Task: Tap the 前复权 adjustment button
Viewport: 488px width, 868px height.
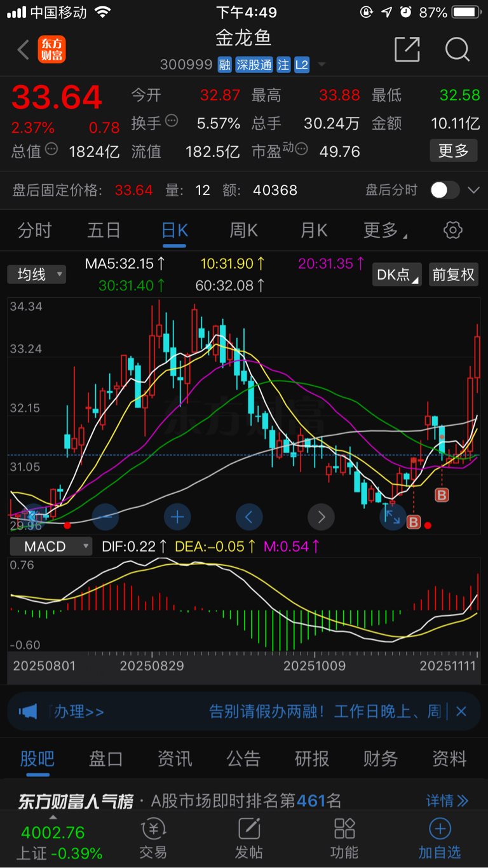Action: pyautogui.click(x=454, y=275)
